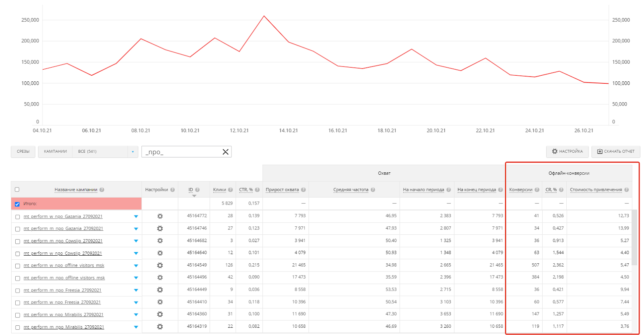Click help icon beside Стоимость привлечения

pyautogui.click(x=626, y=190)
